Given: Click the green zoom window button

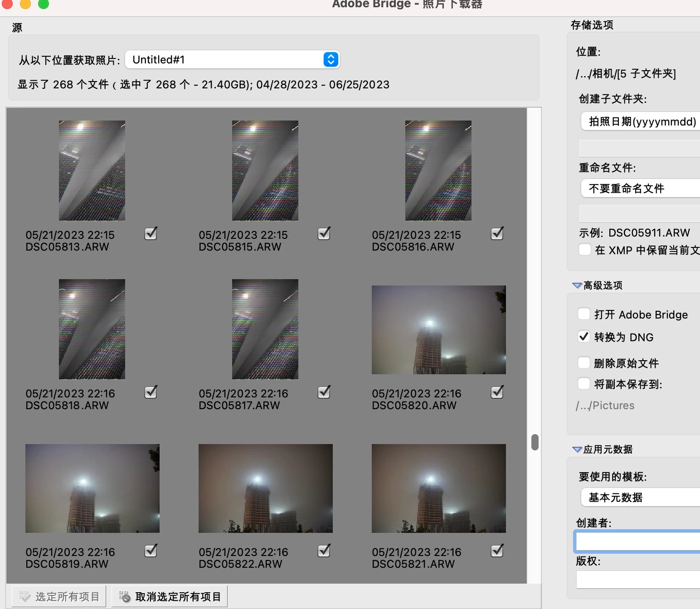Looking at the screenshot, I should click(x=44, y=4).
